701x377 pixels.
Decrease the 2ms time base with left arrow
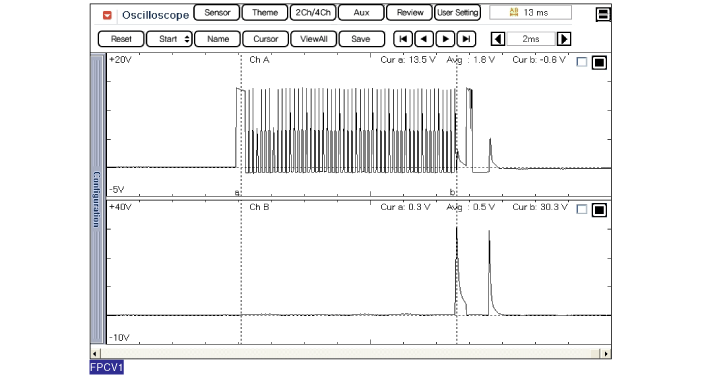[x=498, y=39]
